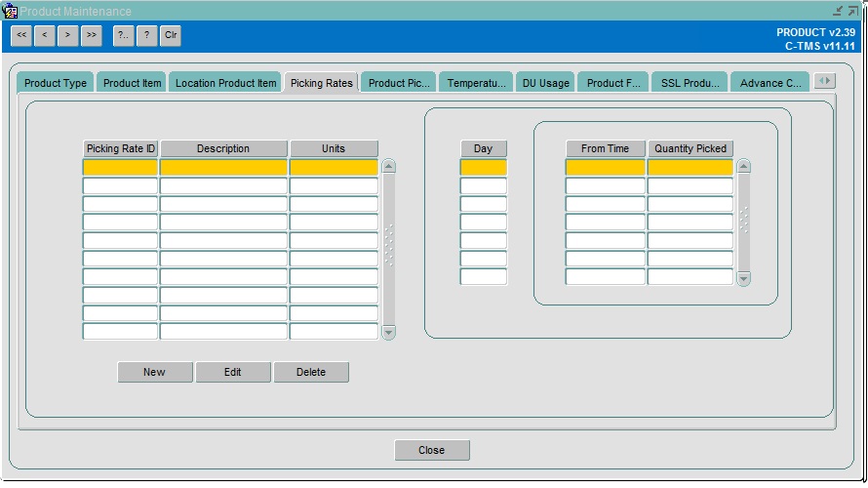
Task: Click second row From Time field
Action: pyautogui.click(x=605, y=185)
